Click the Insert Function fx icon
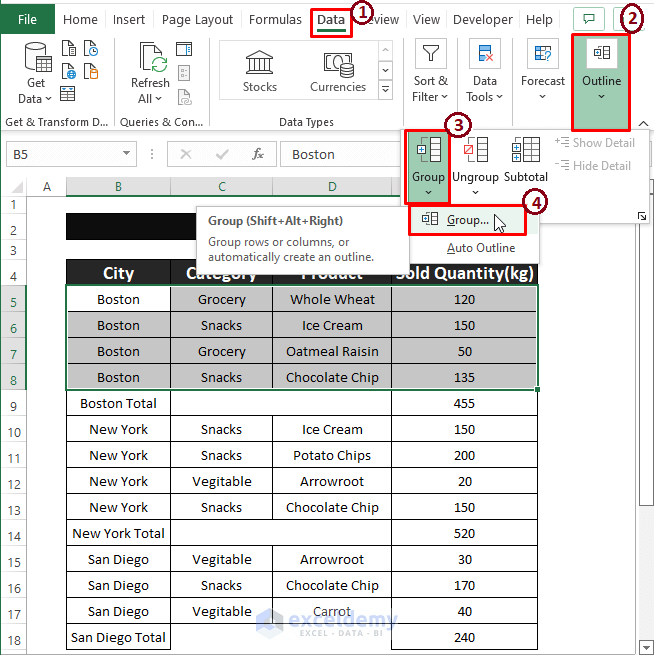Screen dimensions: 654x655 [x=258, y=155]
